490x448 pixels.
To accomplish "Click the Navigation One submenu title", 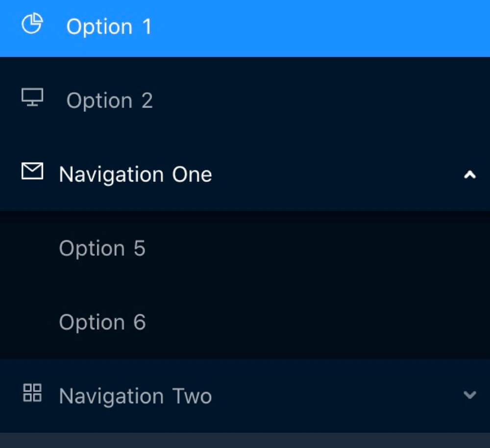I will tap(135, 175).
